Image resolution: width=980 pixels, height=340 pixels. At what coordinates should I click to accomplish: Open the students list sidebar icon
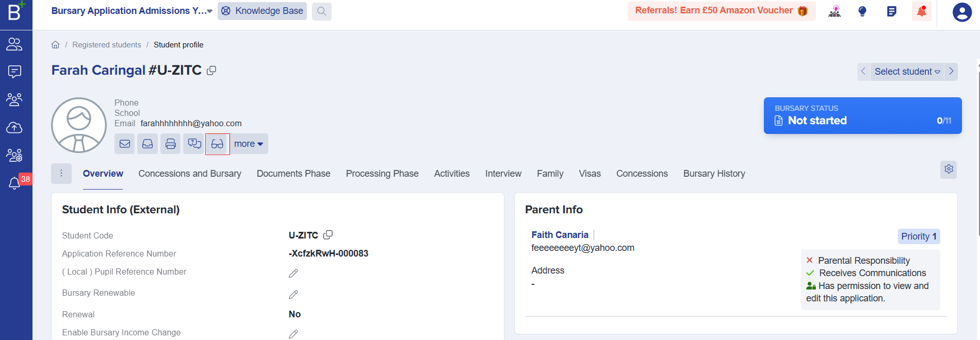[x=14, y=44]
